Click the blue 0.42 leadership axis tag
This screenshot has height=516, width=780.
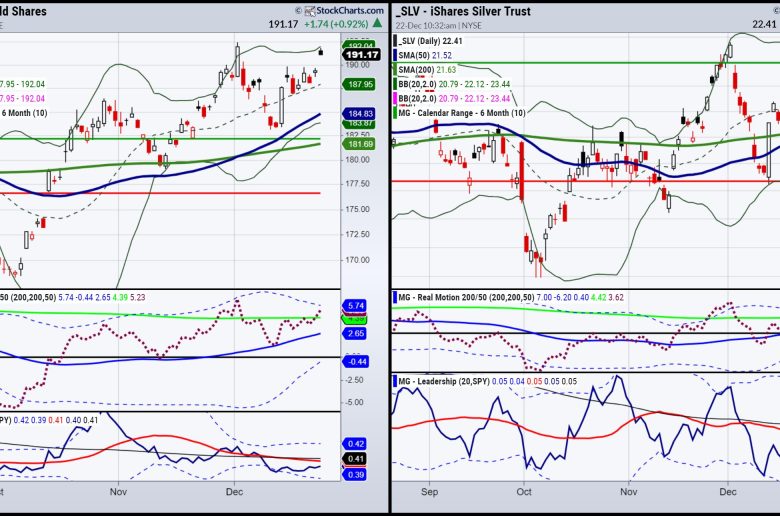pyautogui.click(x=355, y=444)
